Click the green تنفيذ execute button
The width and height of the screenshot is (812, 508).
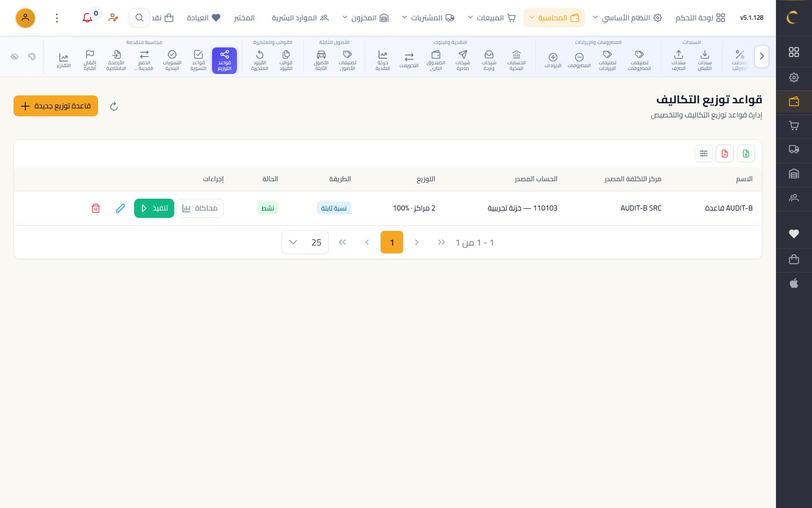(154, 208)
